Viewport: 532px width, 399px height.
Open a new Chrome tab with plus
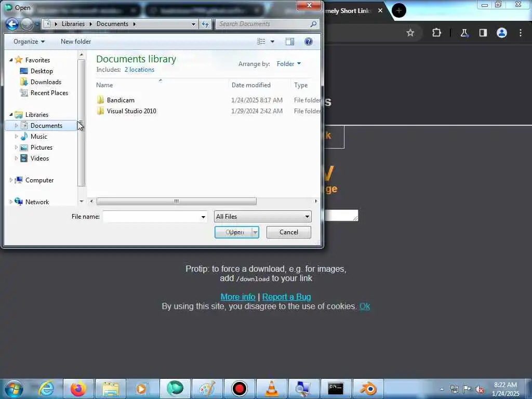pyautogui.click(x=399, y=10)
